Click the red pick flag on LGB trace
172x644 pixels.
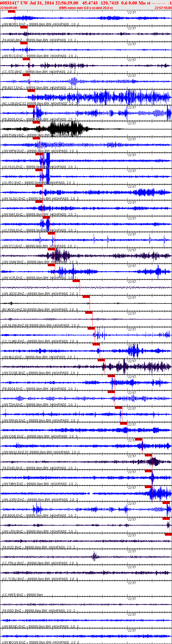click(x=31, y=91)
